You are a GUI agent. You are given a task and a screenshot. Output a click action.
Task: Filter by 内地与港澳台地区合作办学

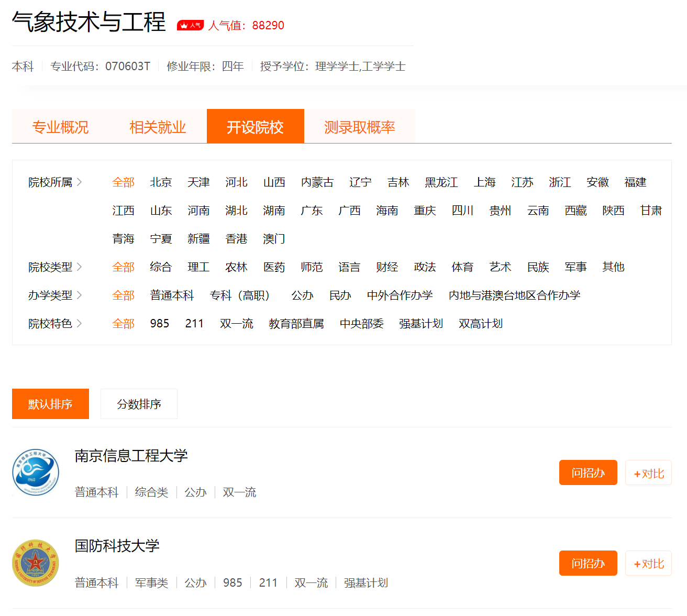click(x=515, y=295)
